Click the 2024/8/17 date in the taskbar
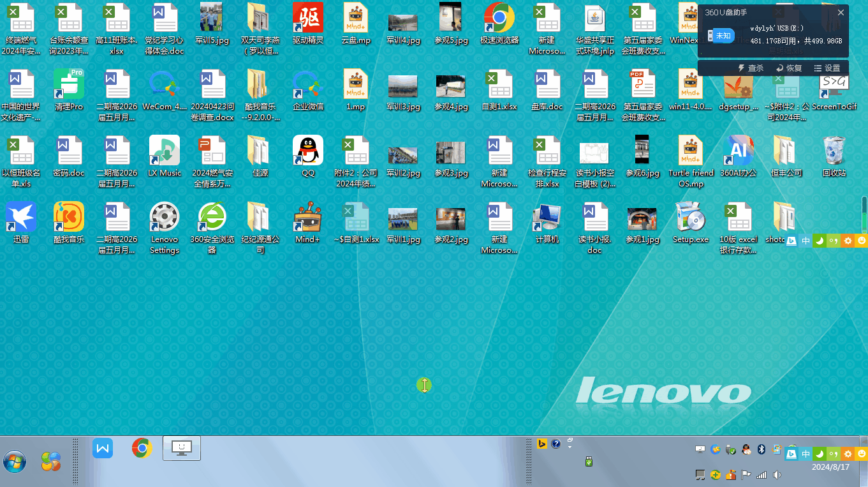 [x=830, y=467]
